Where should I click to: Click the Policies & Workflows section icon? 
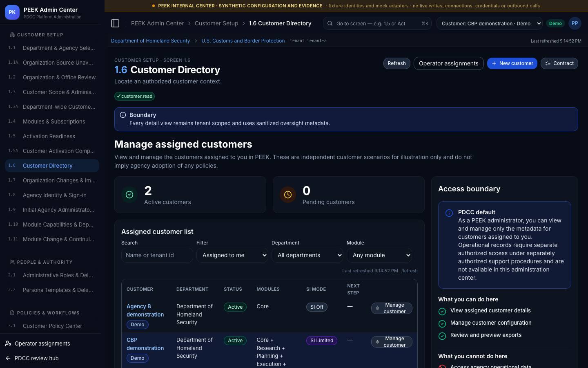(x=12, y=313)
